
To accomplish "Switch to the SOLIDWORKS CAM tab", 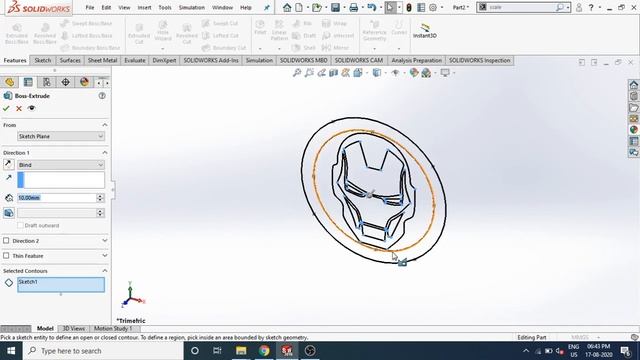I will [x=359, y=60].
